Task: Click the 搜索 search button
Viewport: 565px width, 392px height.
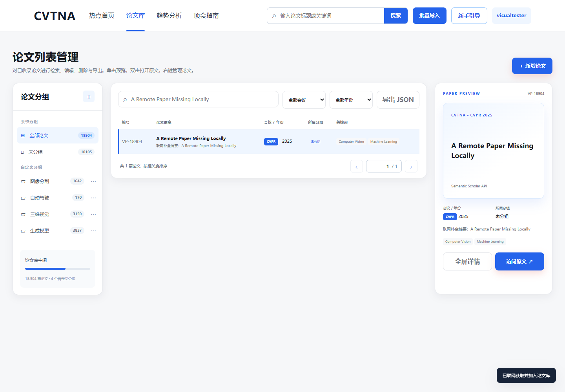Action: pos(396,16)
